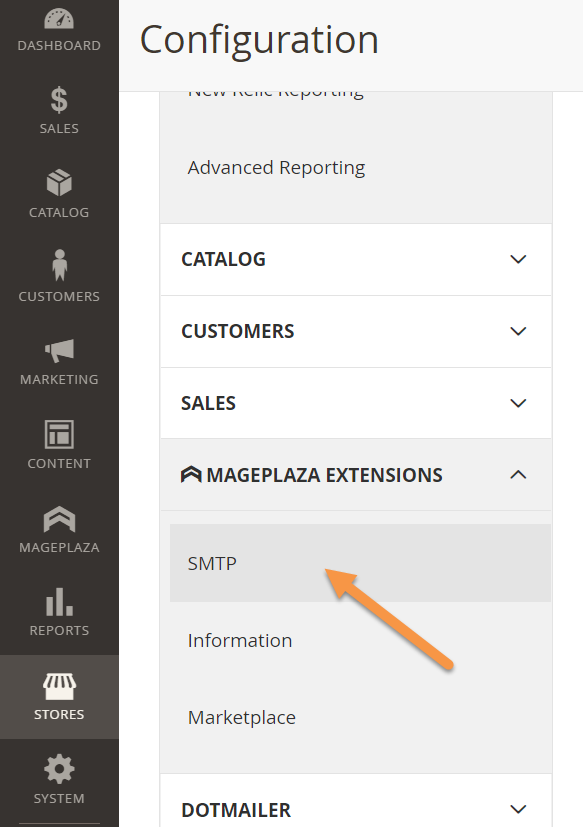Expand the DOTMAILER section chevron

pos(518,810)
